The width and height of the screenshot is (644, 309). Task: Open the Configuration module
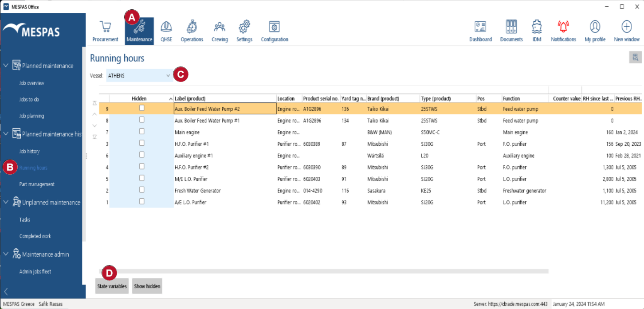tap(275, 31)
